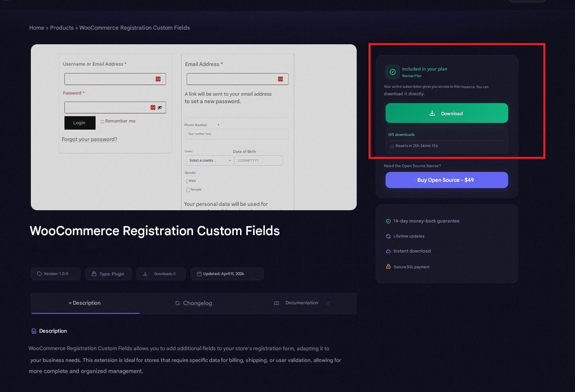Click the downloads quota progress bar
Image resolution: width=575 pixels, height=392 pixels.
click(446, 140)
